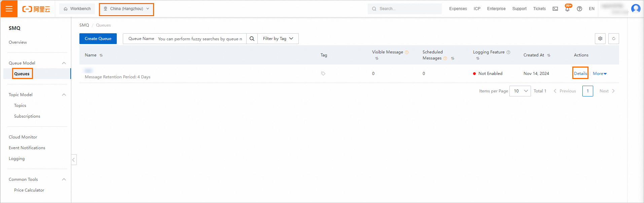Screen dimensions: 644x203
Task: Open the Enterprise menu
Action: pyautogui.click(x=496, y=9)
